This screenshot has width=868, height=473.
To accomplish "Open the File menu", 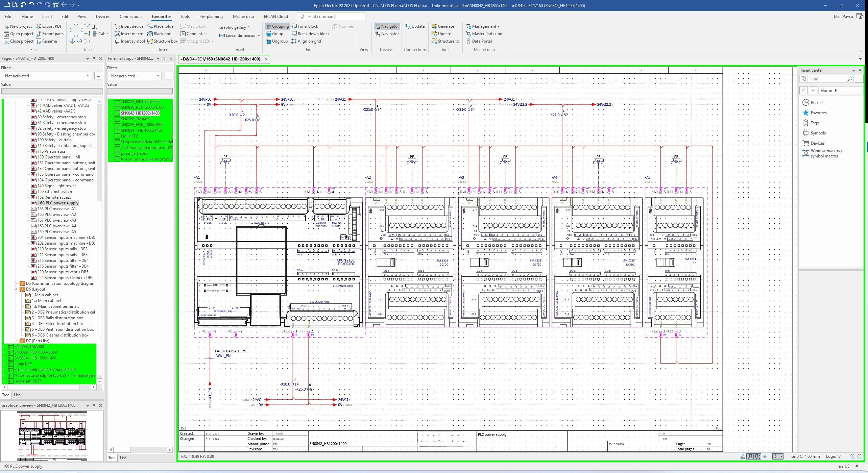I will (x=8, y=16).
